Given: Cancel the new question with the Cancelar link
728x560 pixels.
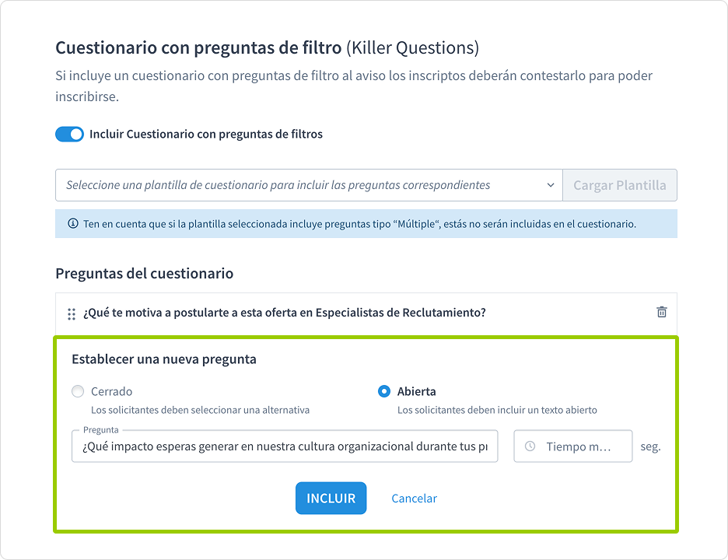Looking at the screenshot, I should click(x=414, y=498).
